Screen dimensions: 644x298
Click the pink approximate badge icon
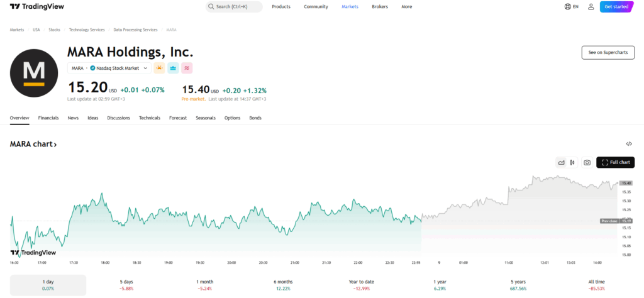(187, 68)
